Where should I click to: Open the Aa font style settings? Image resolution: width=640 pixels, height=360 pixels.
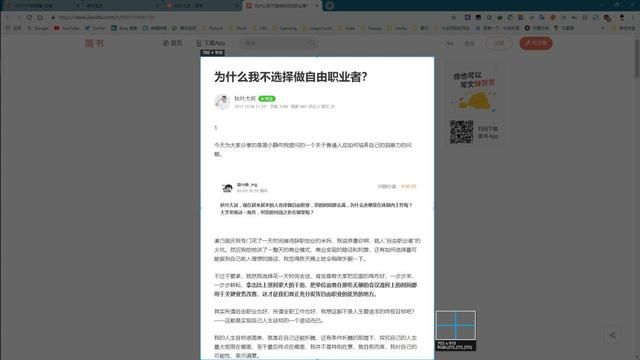coord(450,43)
